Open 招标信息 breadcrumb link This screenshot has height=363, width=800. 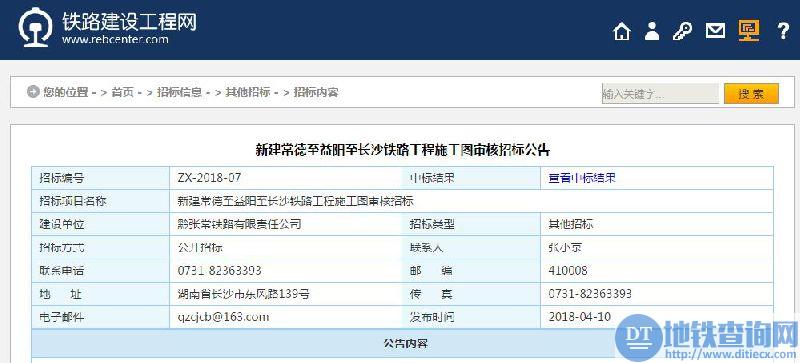tap(179, 92)
